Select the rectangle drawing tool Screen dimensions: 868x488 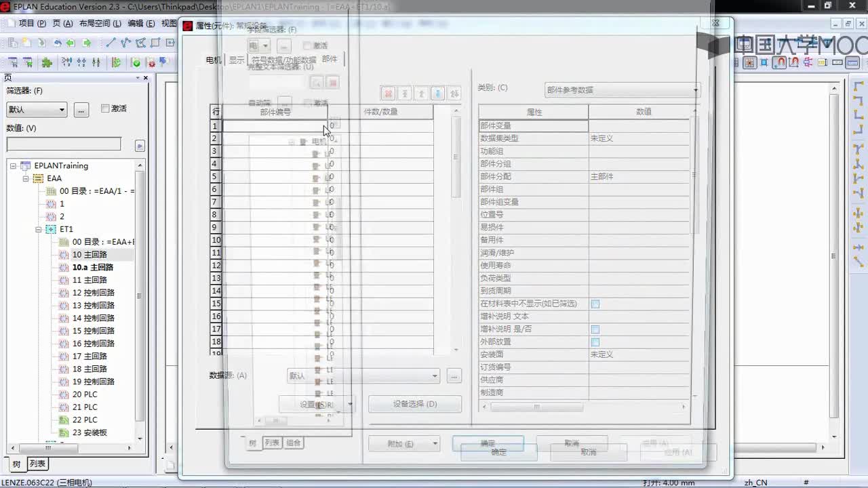click(156, 43)
